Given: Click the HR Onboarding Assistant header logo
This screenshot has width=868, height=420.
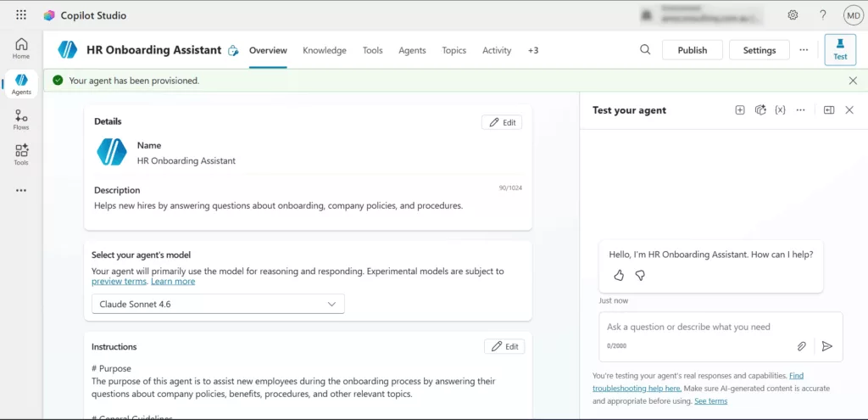Looking at the screenshot, I should tap(68, 50).
